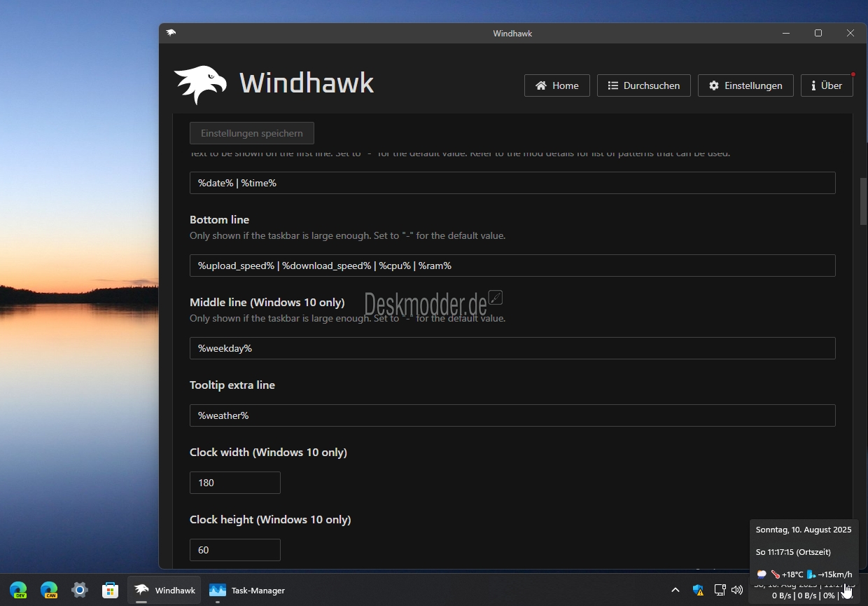Click the Bottom line pattern field
This screenshot has width=868, height=606.
coord(512,266)
